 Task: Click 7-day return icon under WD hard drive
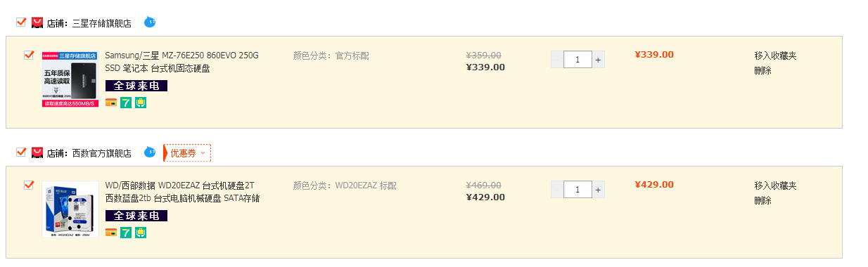(x=126, y=233)
